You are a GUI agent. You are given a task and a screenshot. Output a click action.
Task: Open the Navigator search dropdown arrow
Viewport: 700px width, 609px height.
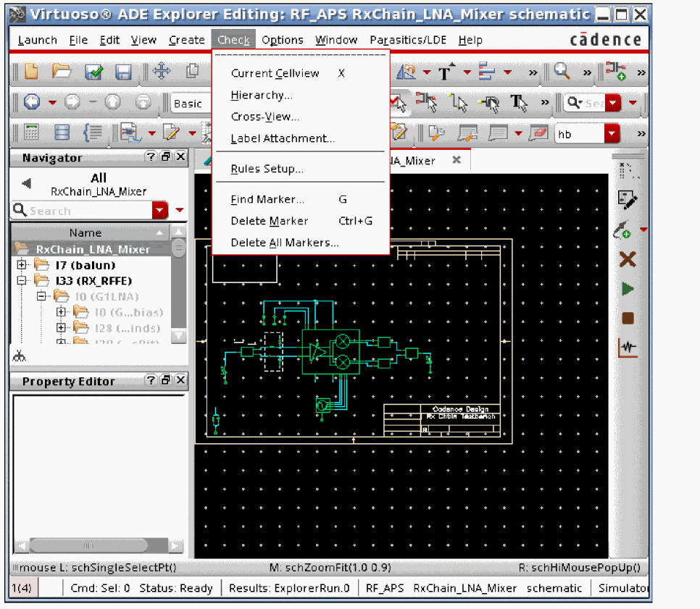click(160, 211)
